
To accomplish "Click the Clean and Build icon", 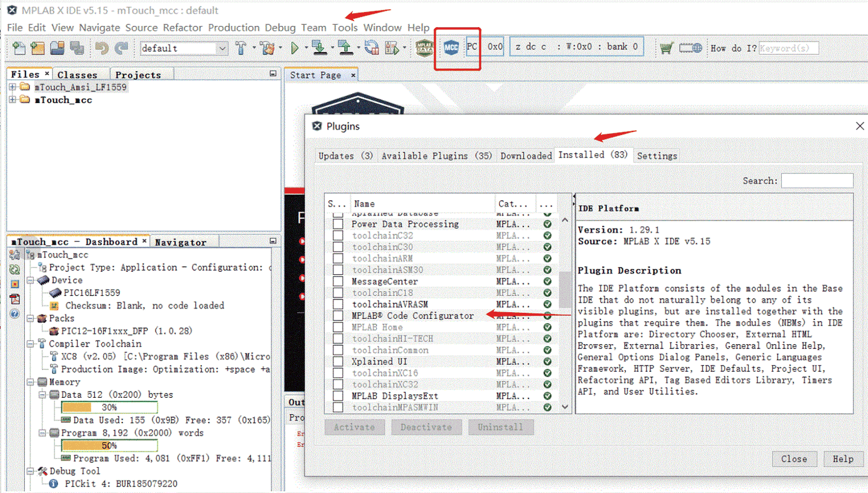I will (268, 48).
